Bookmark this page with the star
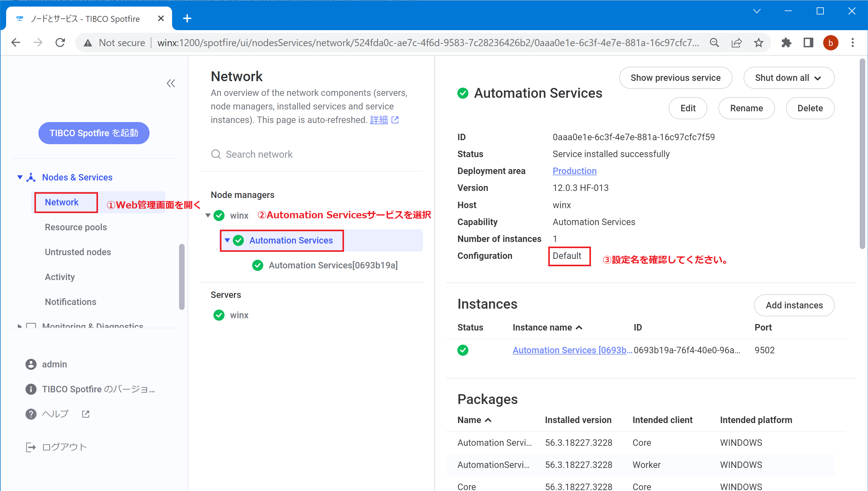This screenshot has height=491, width=868. click(758, 43)
